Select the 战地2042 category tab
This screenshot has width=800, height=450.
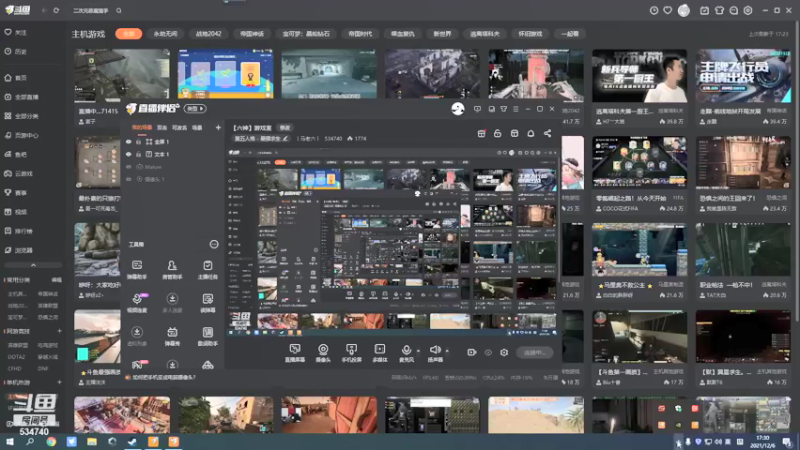tap(208, 34)
